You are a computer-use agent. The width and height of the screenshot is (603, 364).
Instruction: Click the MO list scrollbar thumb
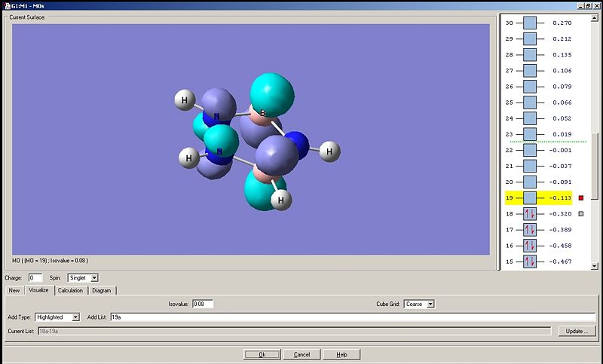595,166
